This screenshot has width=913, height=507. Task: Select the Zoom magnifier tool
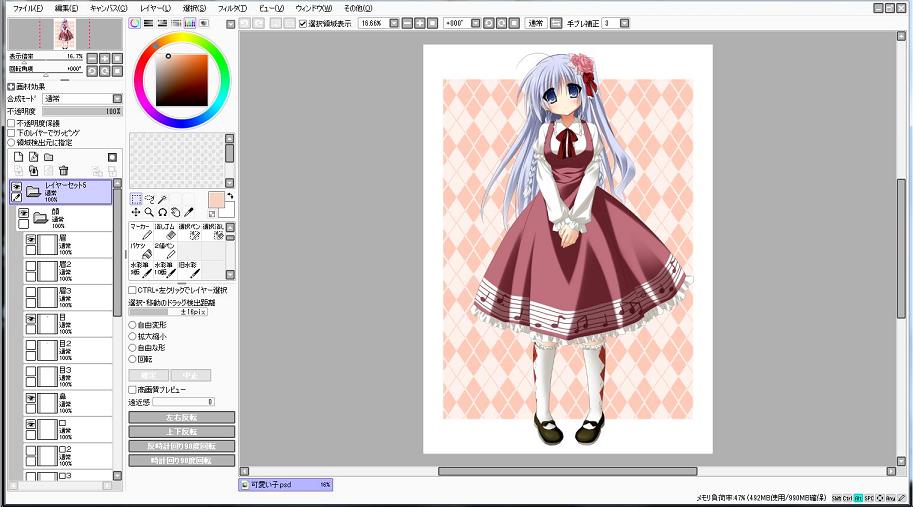pyautogui.click(x=149, y=212)
